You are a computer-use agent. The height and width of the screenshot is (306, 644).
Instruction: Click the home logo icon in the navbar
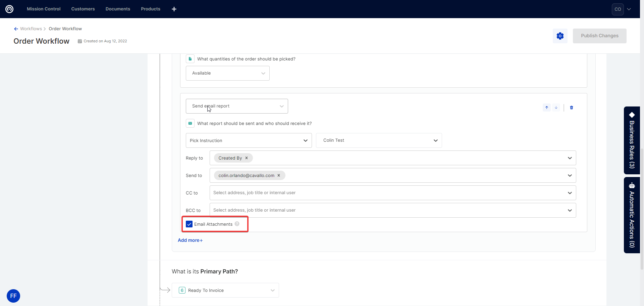pyautogui.click(x=9, y=9)
